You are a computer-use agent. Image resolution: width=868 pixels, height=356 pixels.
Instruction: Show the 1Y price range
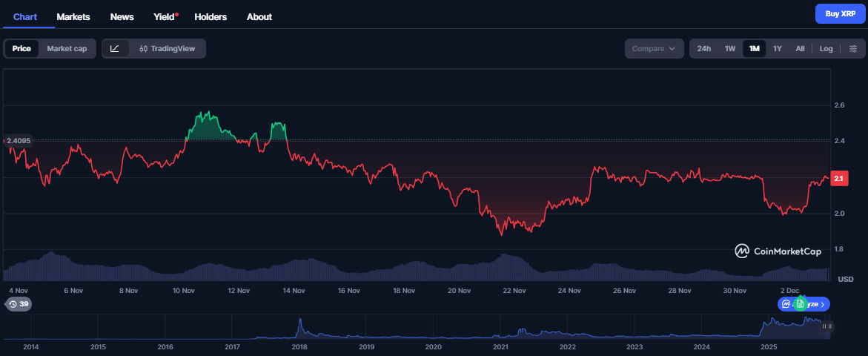click(x=777, y=49)
